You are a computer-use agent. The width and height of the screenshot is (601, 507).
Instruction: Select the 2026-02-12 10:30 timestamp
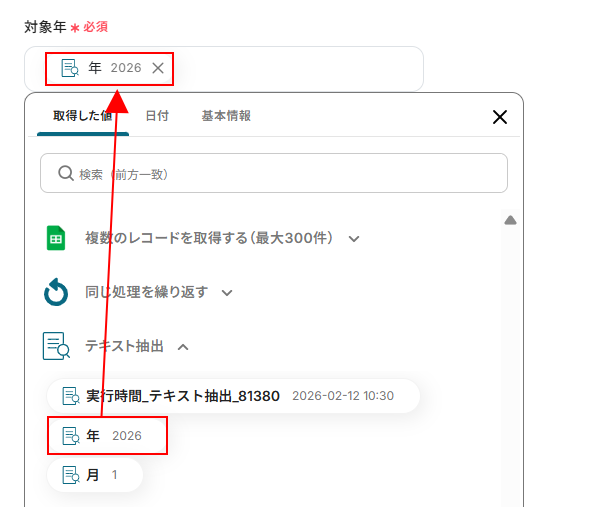click(x=343, y=396)
